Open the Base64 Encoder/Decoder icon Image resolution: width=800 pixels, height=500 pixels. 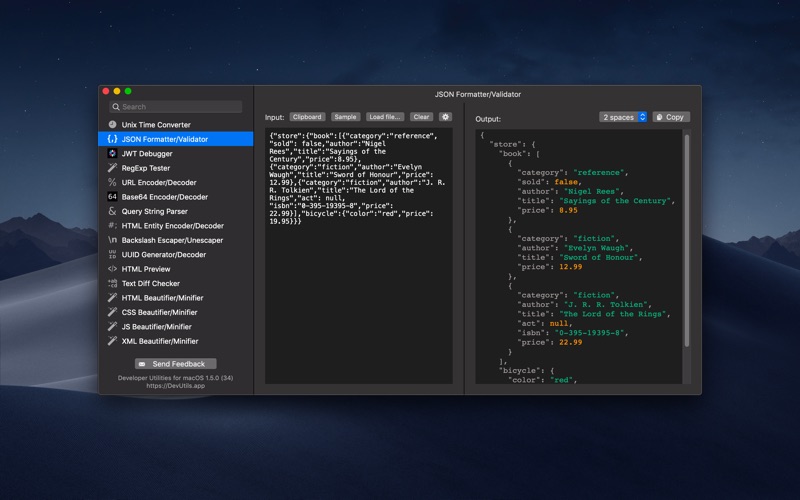coord(112,197)
